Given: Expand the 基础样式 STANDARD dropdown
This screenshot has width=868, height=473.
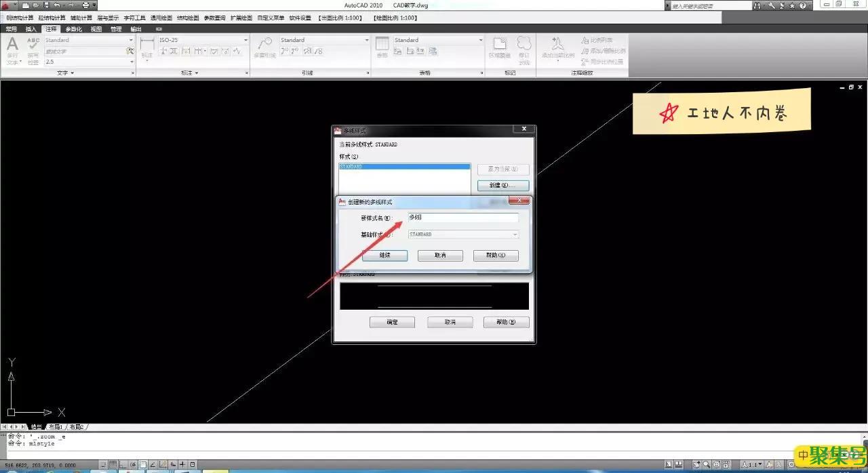Looking at the screenshot, I should coord(515,234).
